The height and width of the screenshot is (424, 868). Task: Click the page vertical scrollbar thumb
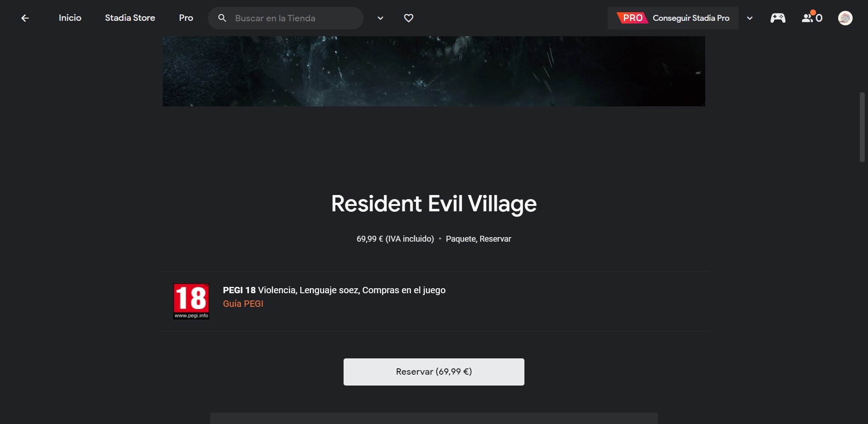(x=862, y=127)
